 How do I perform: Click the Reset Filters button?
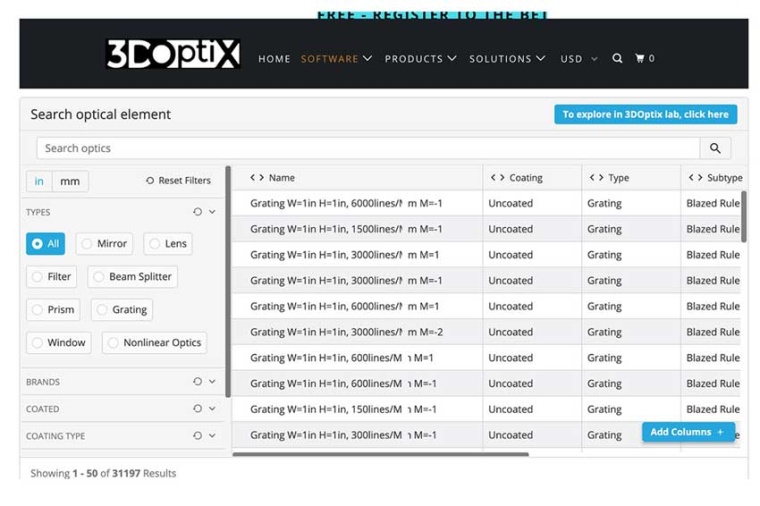click(178, 181)
